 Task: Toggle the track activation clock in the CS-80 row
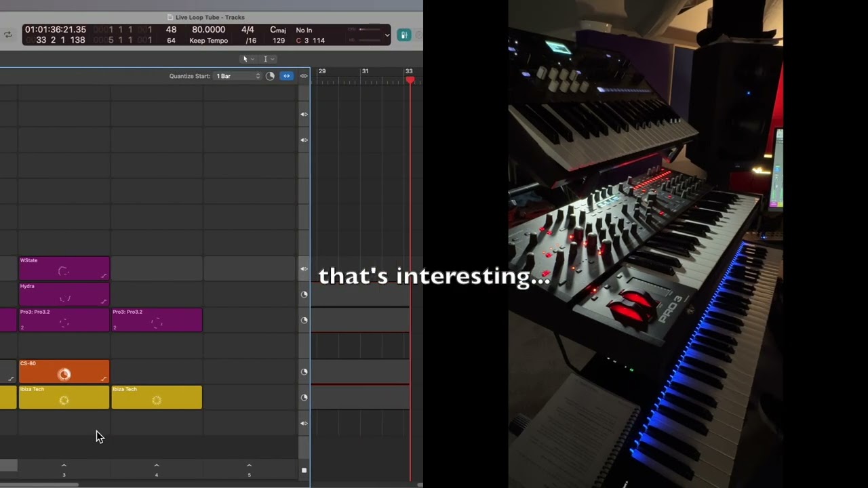tap(304, 372)
